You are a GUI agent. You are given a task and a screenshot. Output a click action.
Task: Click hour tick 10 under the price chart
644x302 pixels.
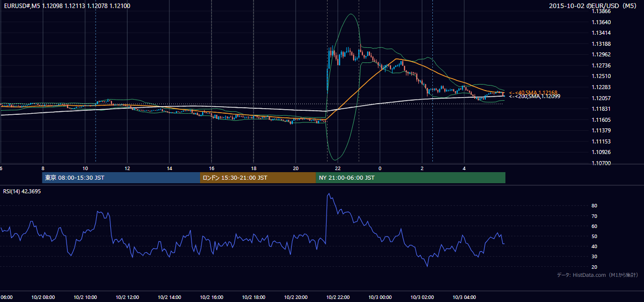[x=85, y=168]
